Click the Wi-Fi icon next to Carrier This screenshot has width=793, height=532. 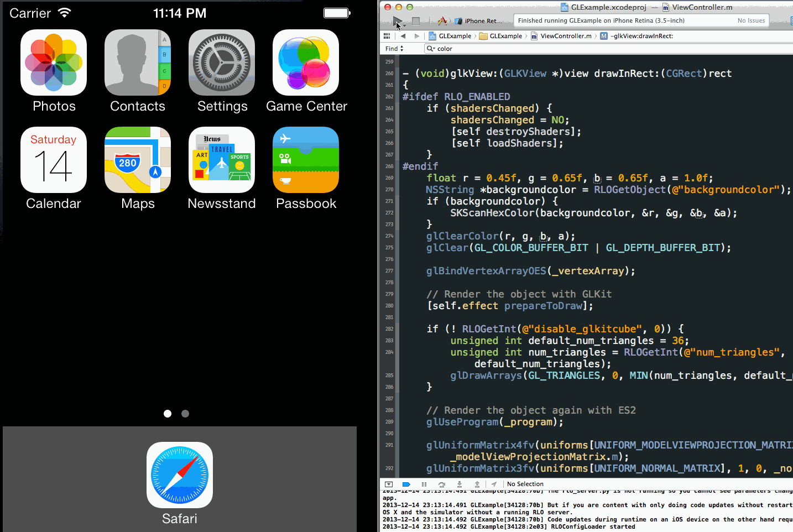point(65,13)
